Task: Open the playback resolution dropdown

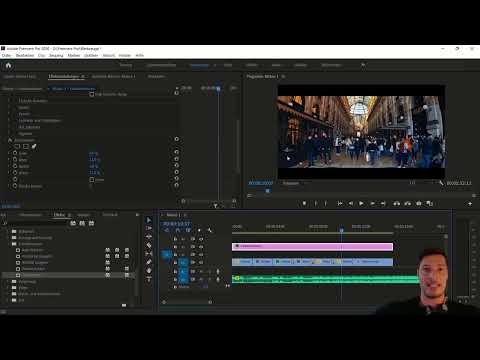Action: [x=421, y=183]
